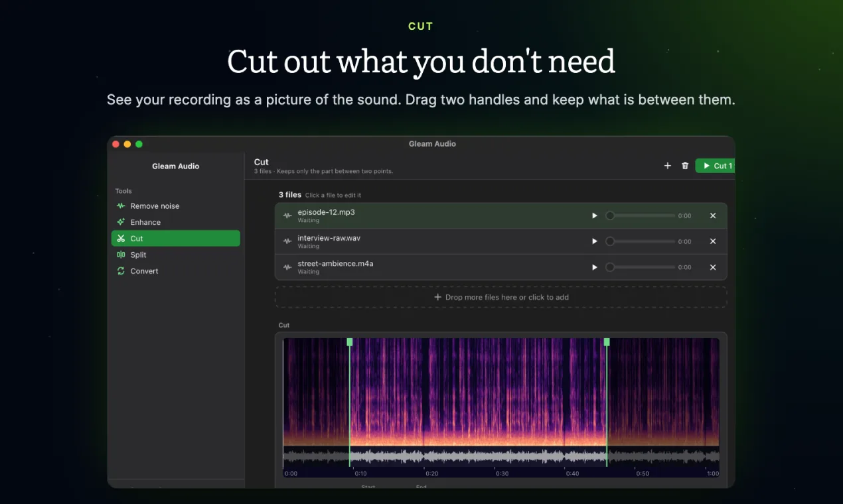Select the episode-12.mp3 file row
Screen dimensions: 843x504
coord(501,216)
